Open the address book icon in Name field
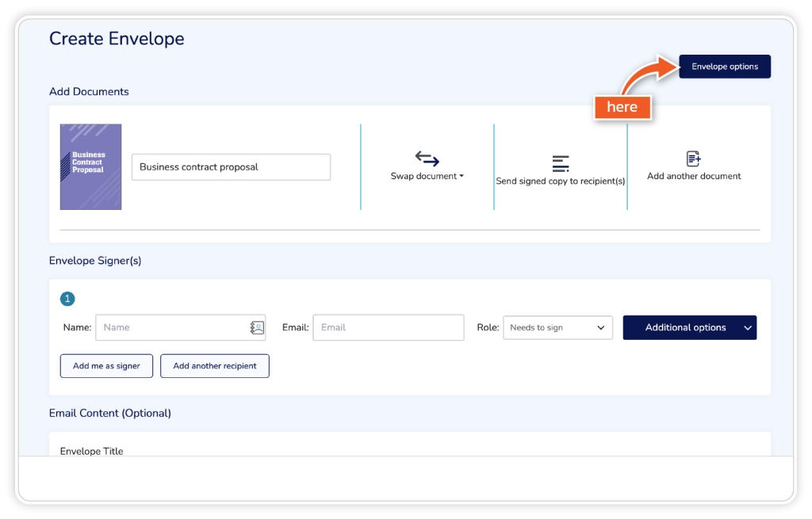812x519 pixels. pyautogui.click(x=256, y=327)
